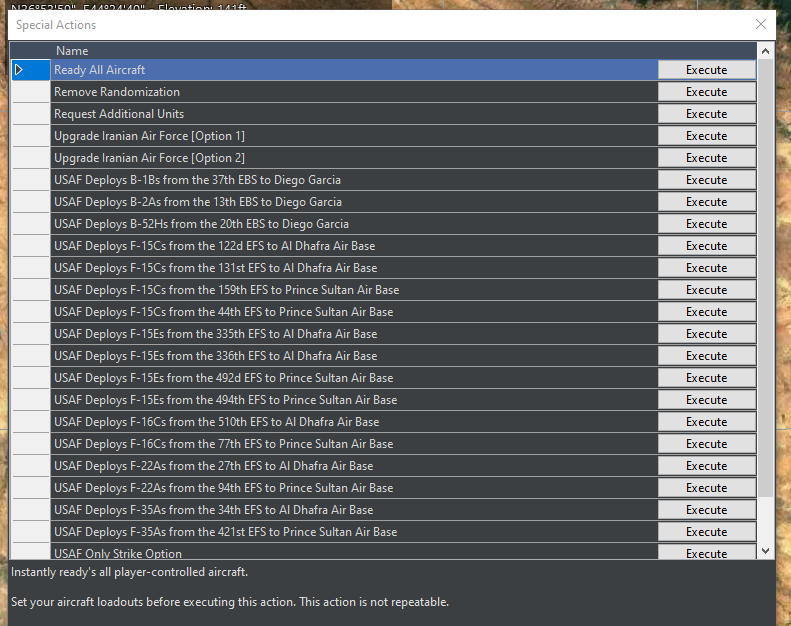Execute F-15Cs 44th EFS deployment

(x=707, y=312)
